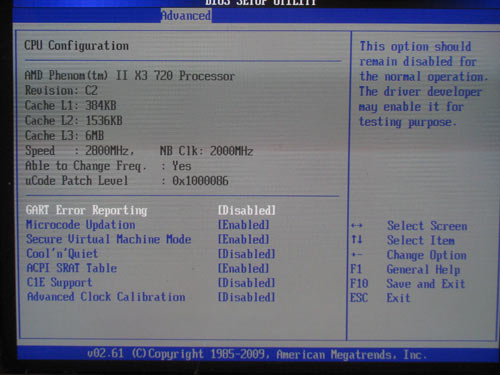Change Secure Virtual Machine Mode value
This screenshot has height=375, width=500.
point(244,239)
